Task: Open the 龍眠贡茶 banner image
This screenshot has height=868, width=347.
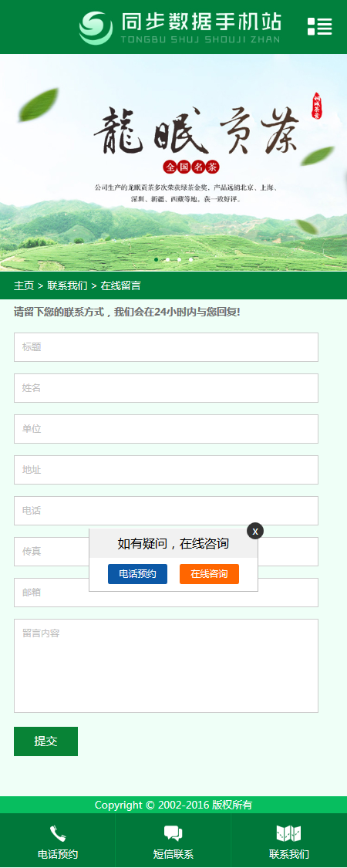Action: (173, 163)
